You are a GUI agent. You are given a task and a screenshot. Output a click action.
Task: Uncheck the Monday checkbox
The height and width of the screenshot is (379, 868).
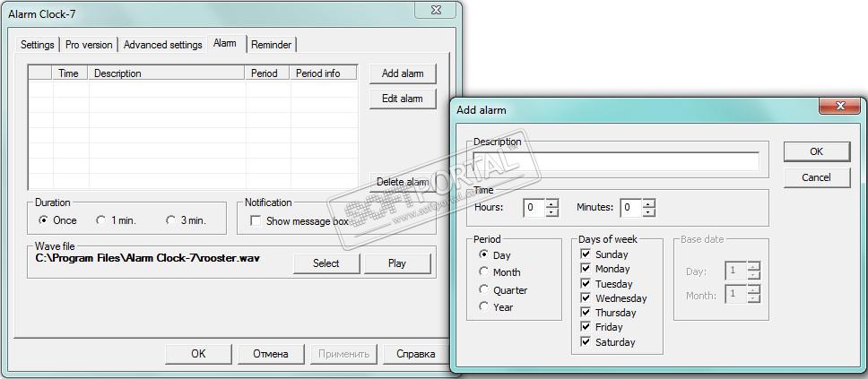tap(586, 269)
